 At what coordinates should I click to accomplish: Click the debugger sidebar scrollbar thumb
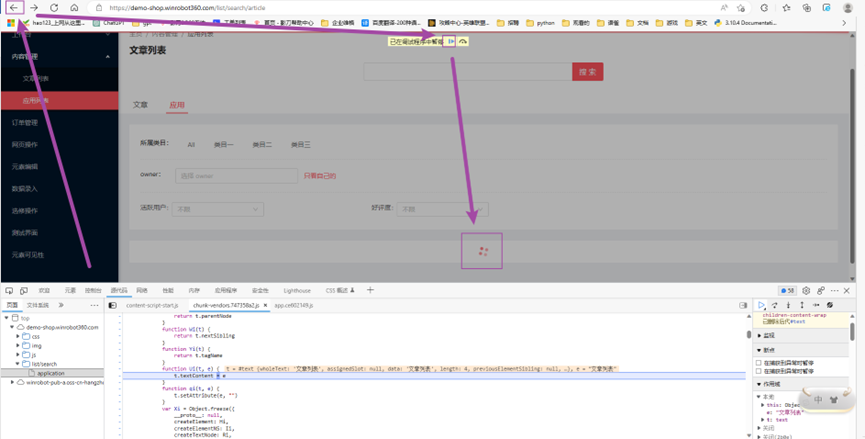pos(852,331)
